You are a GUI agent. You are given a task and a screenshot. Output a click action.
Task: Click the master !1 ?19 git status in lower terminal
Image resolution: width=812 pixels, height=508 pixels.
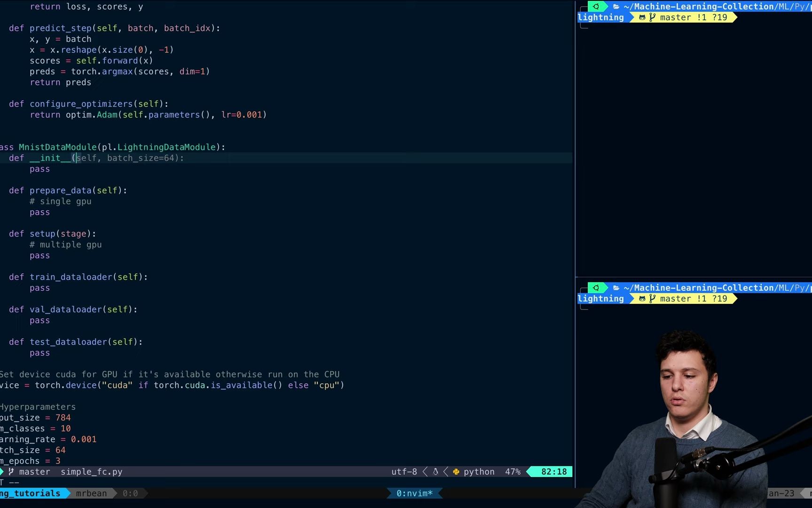pyautogui.click(x=693, y=299)
